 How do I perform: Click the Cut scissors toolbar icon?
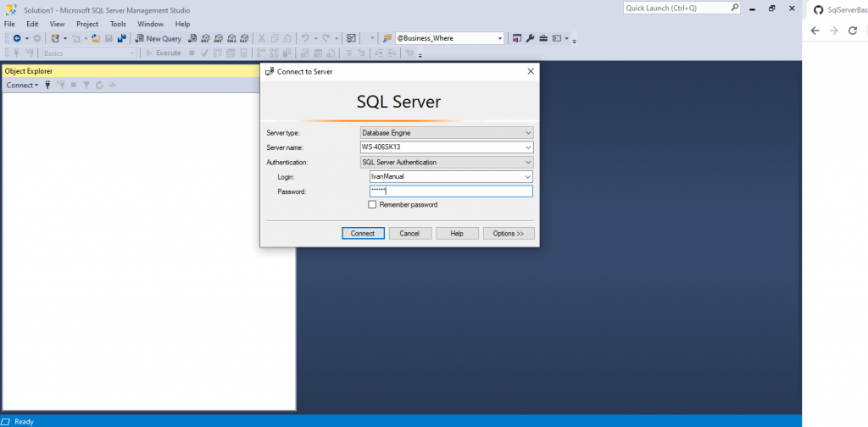[261, 38]
